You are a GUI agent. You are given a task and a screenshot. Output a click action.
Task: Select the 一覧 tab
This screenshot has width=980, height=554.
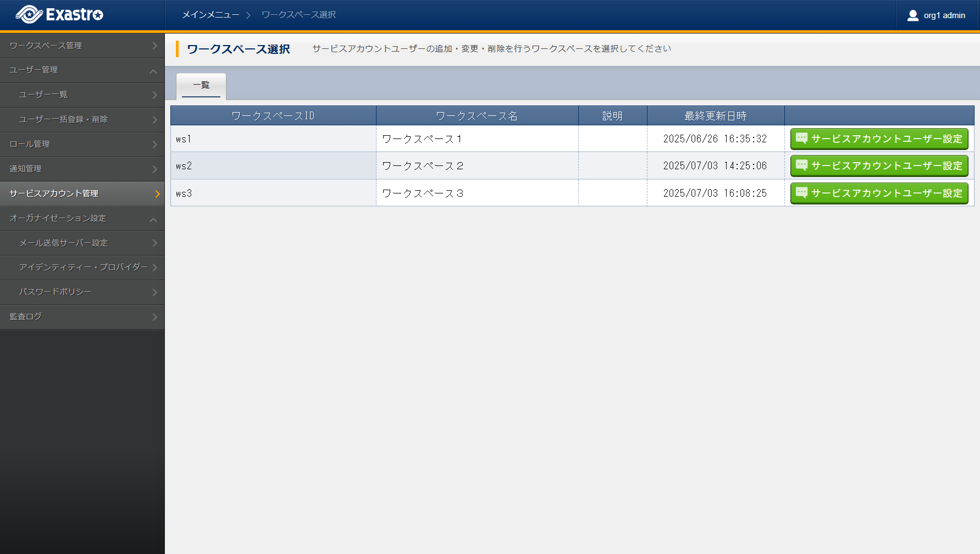[201, 85]
